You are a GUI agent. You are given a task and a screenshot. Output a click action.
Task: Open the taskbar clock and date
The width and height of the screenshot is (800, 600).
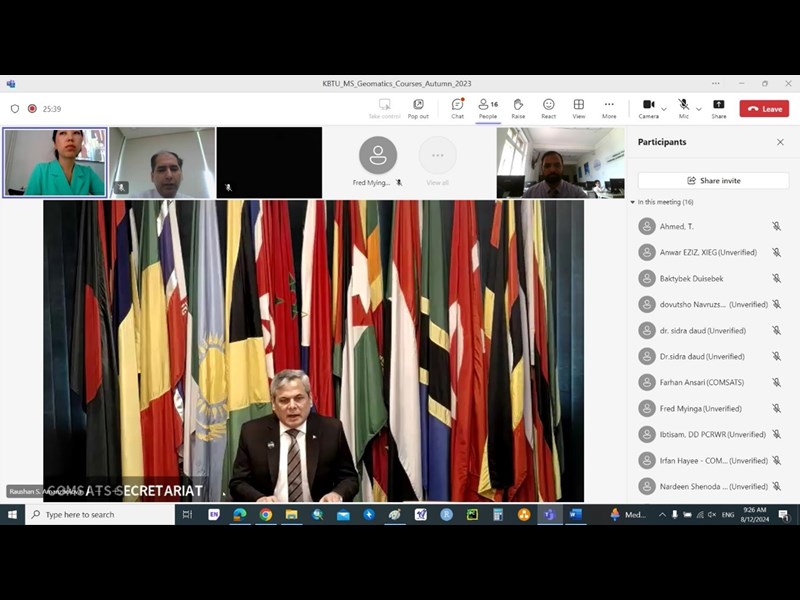(x=755, y=514)
